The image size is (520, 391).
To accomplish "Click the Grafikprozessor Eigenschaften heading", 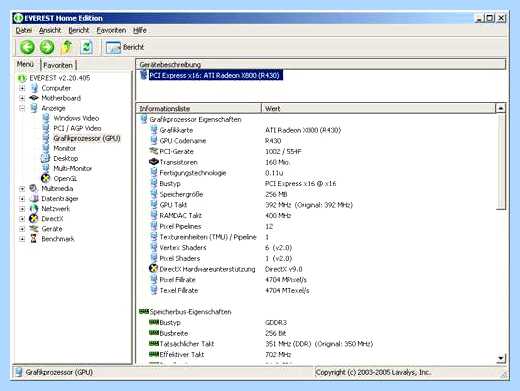I will pyautogui.click(x=195, y=119).
